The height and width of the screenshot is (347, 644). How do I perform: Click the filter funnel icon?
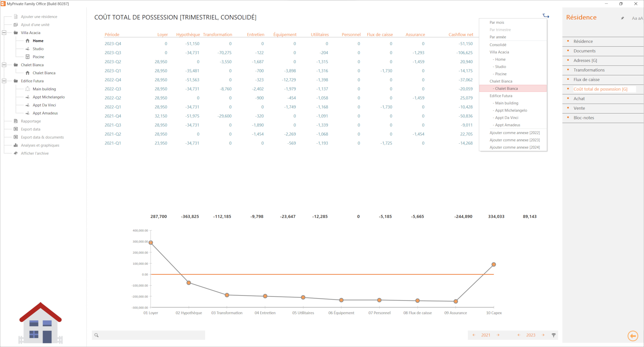coord(553,335)
